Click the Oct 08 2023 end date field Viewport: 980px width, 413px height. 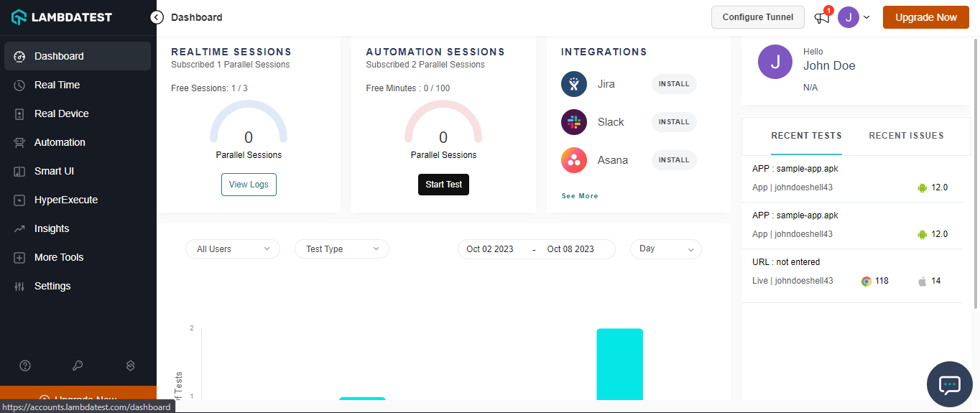570,249
